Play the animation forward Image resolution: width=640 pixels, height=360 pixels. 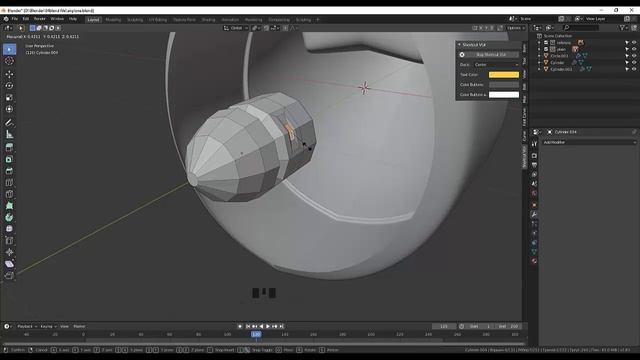pyautogui.click(x=268, y=327)
